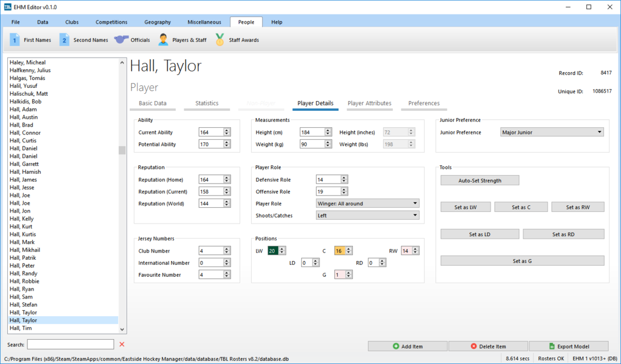Open Staff Awards via the medal icon
This screenshot has height=364, width=621.
click(x=220, y=39)
